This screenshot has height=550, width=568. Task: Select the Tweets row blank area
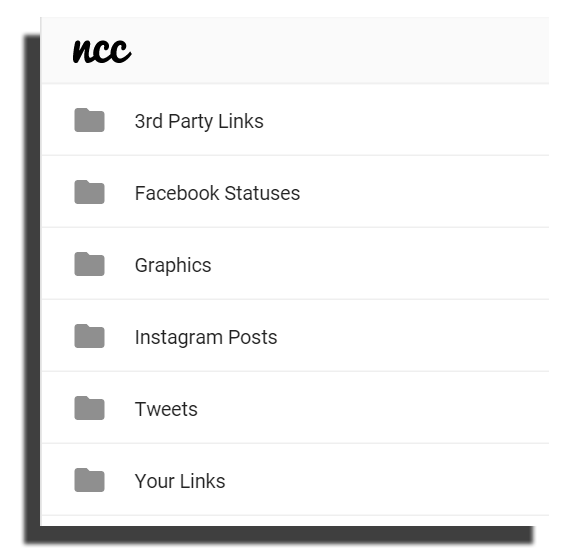373,408
